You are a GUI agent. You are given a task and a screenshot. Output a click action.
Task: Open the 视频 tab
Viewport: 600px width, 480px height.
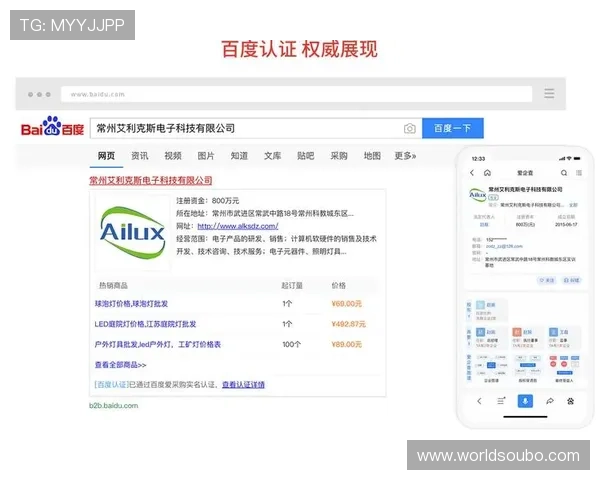[173, 156]
